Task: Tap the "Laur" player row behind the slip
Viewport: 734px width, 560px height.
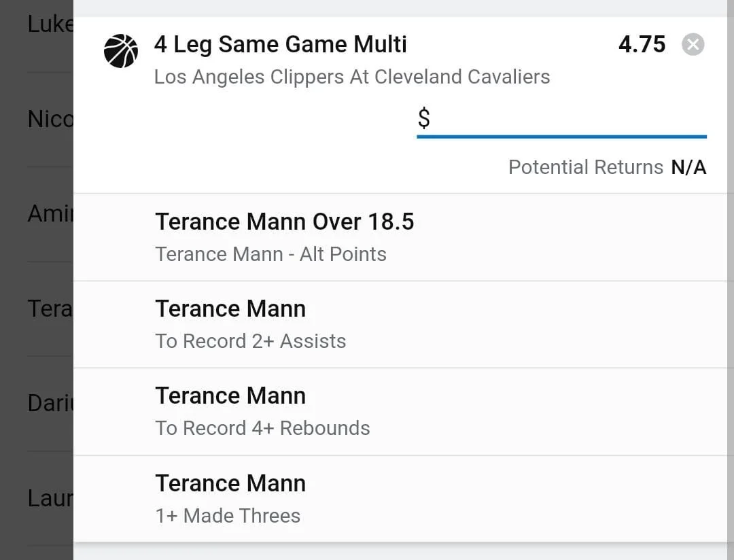Action: [49, 499]
